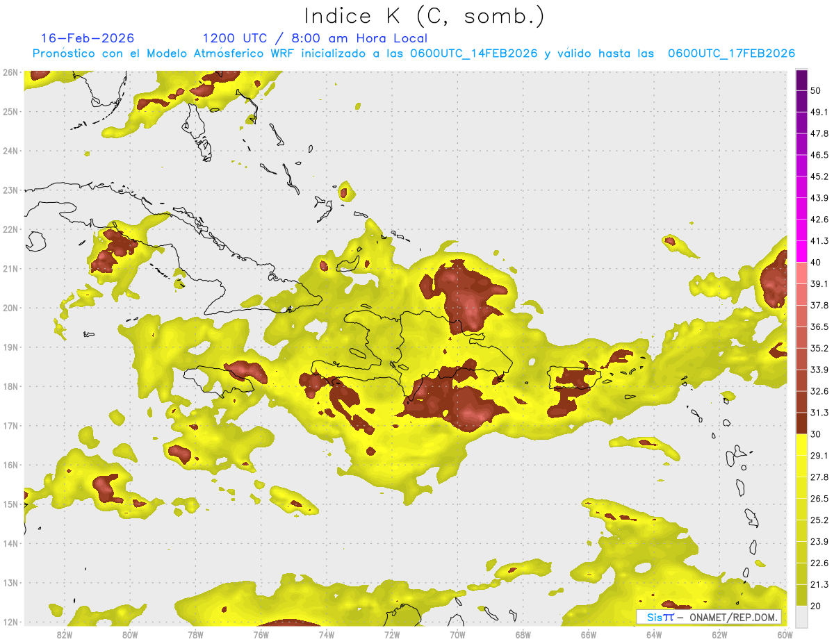Click the colorbar value '41.3'
The width and height of the screenshot is (834, 644).
point(819,241)
